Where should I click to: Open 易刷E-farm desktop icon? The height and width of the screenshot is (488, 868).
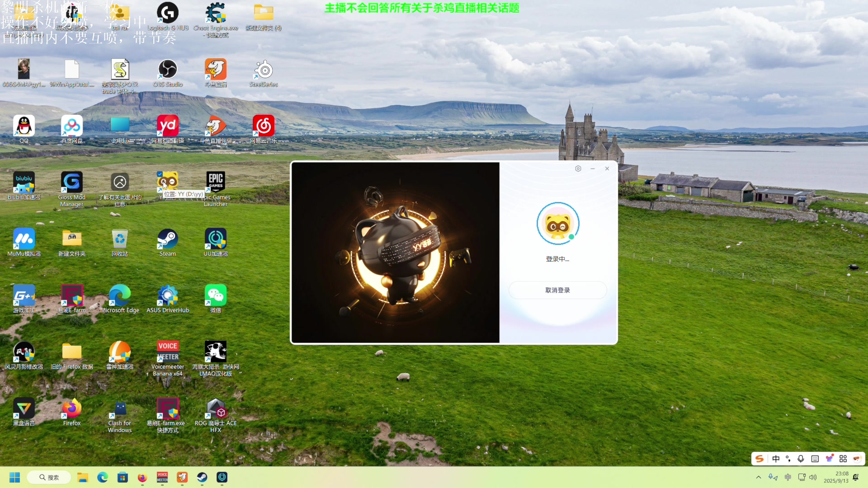tap(72, 299)
